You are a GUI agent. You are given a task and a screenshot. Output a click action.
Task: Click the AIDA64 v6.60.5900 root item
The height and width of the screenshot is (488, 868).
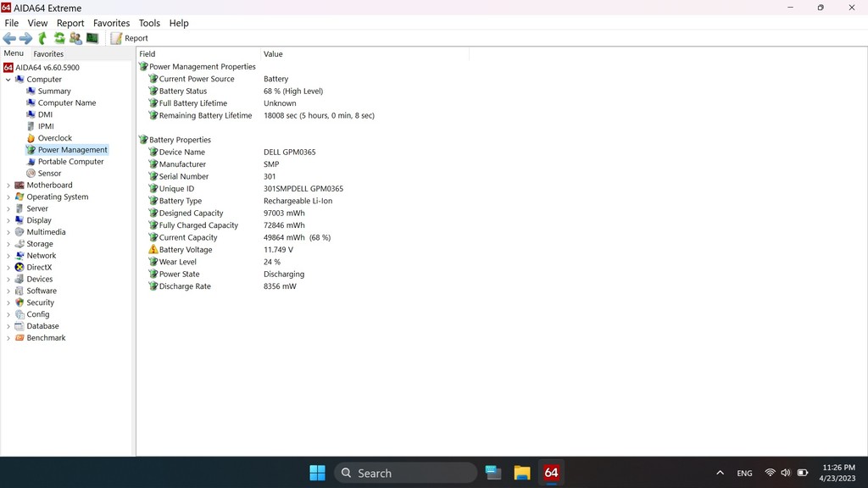coord(47,68)
